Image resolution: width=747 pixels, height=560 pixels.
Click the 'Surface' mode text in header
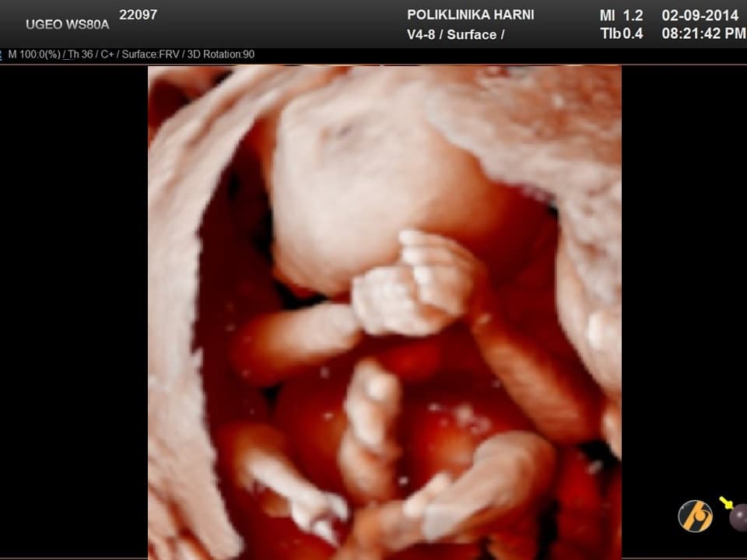(472, 35)
